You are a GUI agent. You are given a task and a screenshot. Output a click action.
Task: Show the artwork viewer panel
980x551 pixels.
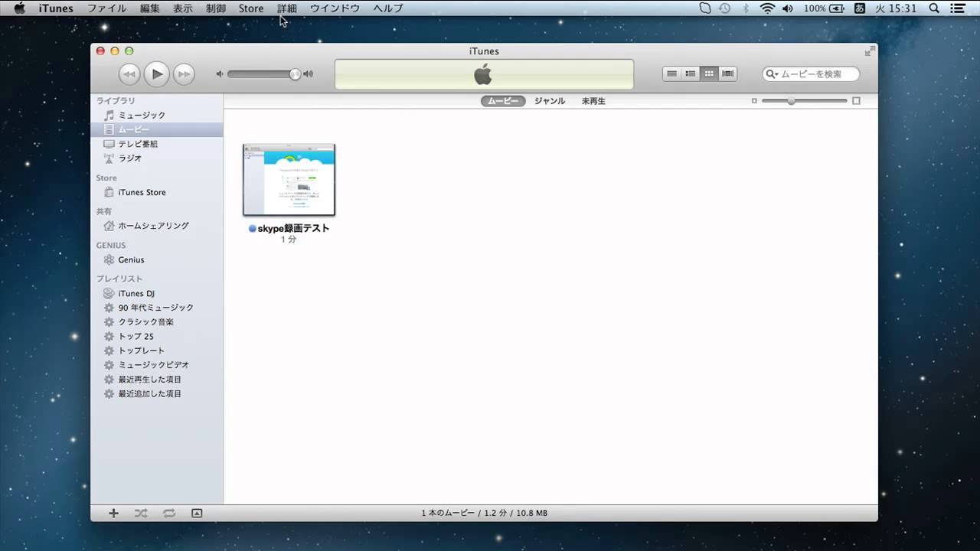pos(197,514)
